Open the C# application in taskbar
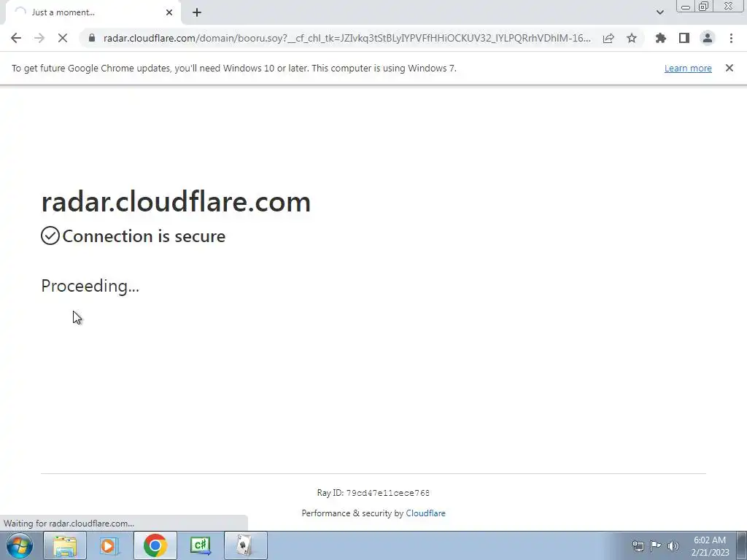Screen dimensions: 747x560 tap(200, 545)
